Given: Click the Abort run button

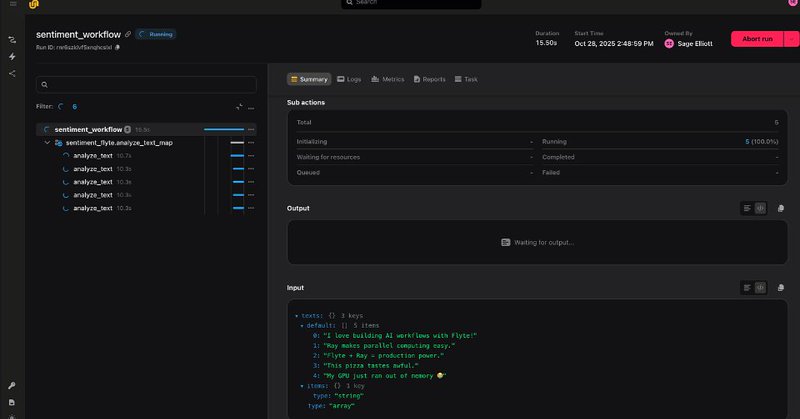Looking at the screenshot, I should click(757, 39).
